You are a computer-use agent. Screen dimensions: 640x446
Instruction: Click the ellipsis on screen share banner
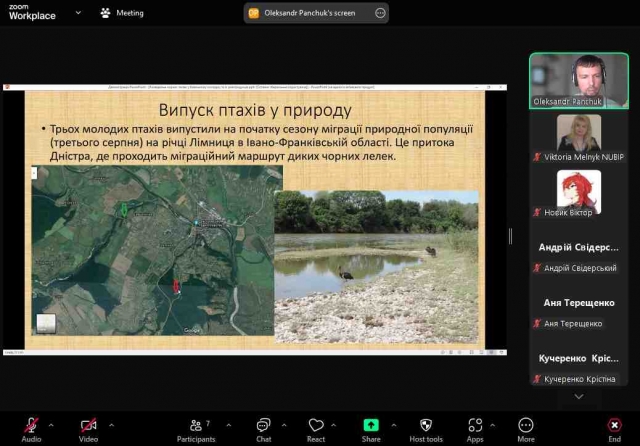click(x=379, y=13)
